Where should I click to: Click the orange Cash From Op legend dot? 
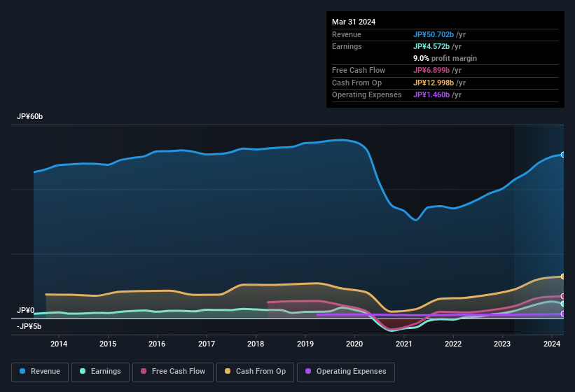tap(228, 372)
